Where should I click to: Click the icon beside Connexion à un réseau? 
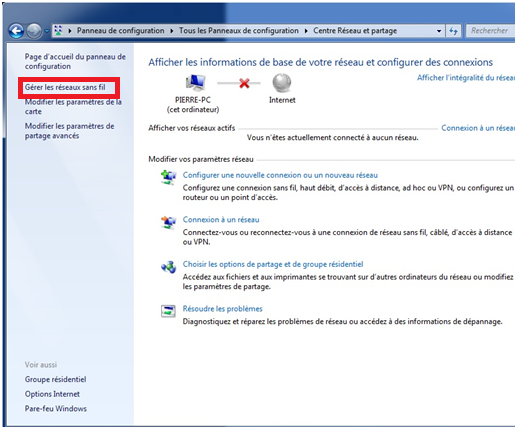click(168, 222)
